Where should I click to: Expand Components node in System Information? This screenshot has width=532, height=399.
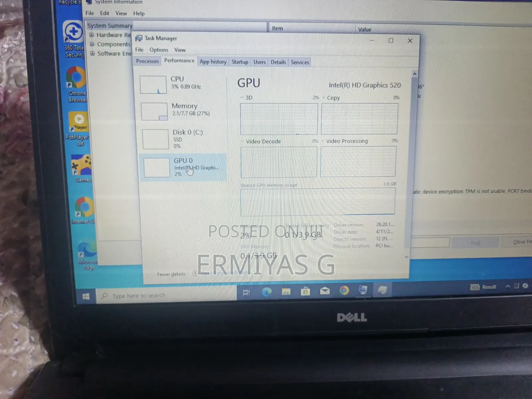(92, 44)
